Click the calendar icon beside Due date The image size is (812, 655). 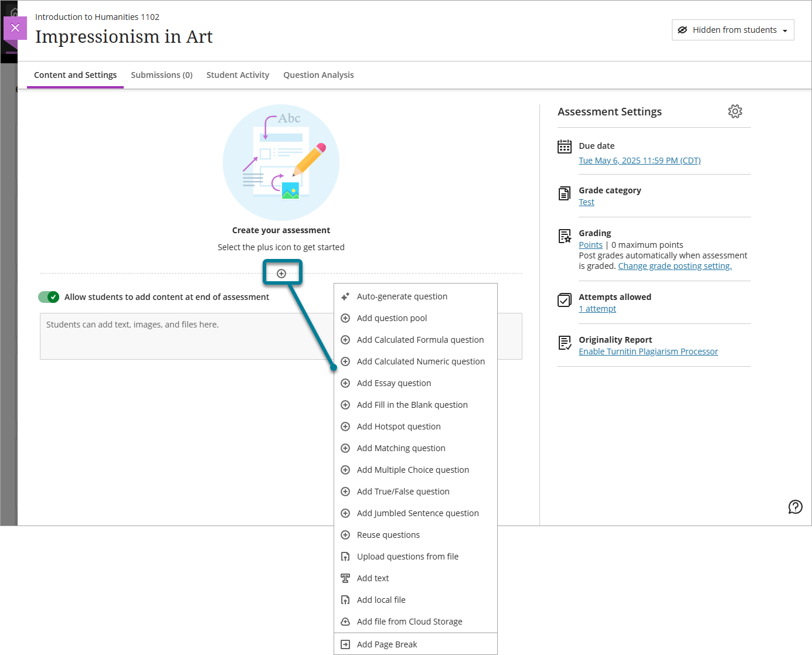[564, 146]
